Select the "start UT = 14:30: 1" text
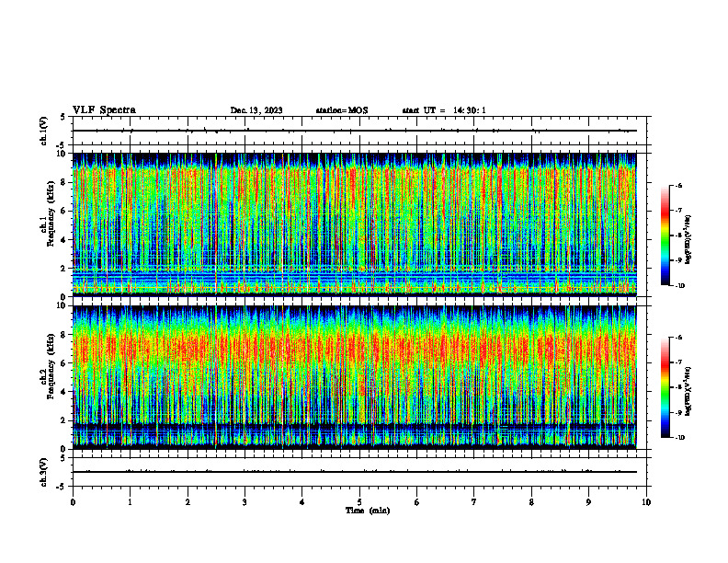This screenshot has width=728, height=563. (444, 110)
